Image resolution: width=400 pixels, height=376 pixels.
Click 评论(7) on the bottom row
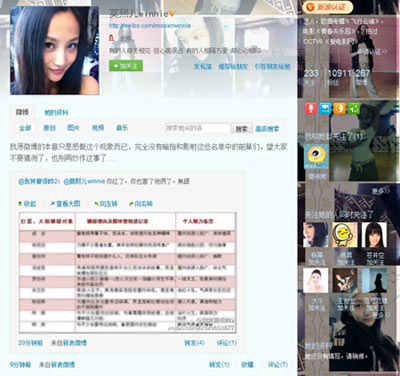[x=278, y=365]
